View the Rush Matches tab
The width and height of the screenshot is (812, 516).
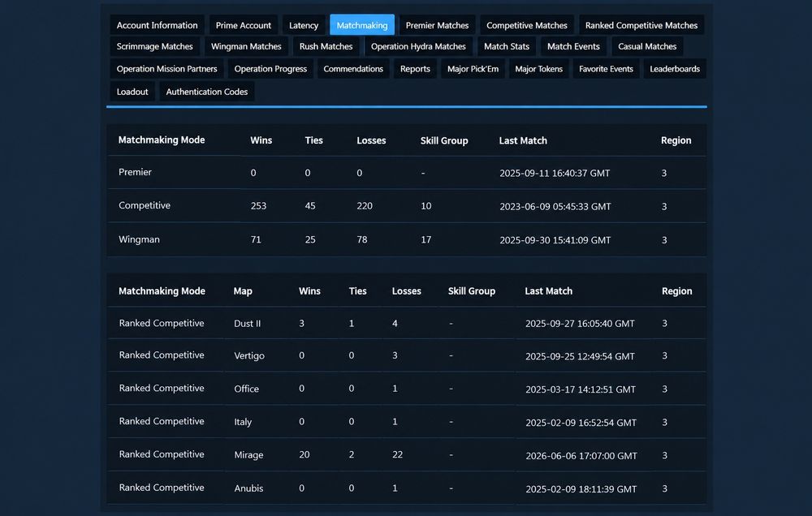tap(326, 46)
